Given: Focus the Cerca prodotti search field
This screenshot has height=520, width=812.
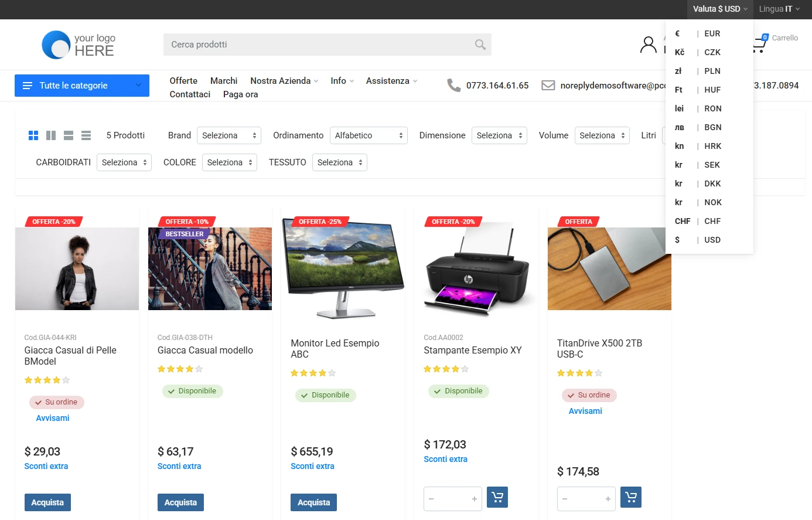Looking at the screenshot, I should pos(327,45).
